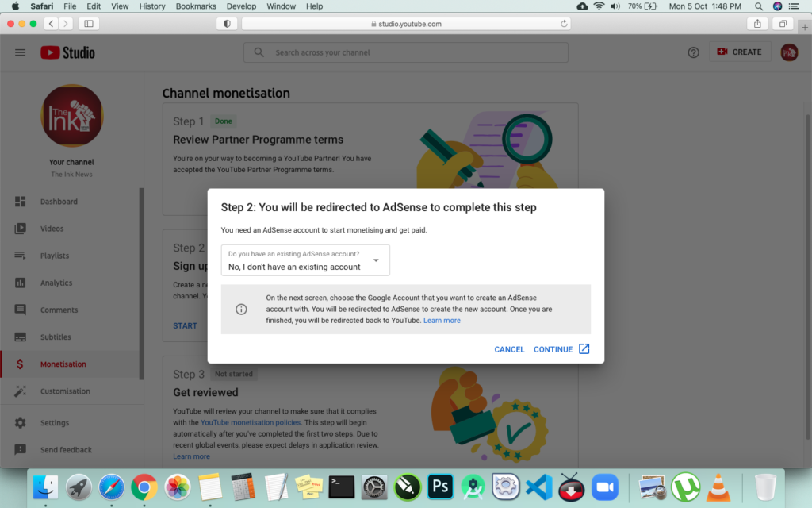Viewport: 812px width, 508px height.
Task: Show all tabs with the tab overview button
Action: (x=783, y=24)
